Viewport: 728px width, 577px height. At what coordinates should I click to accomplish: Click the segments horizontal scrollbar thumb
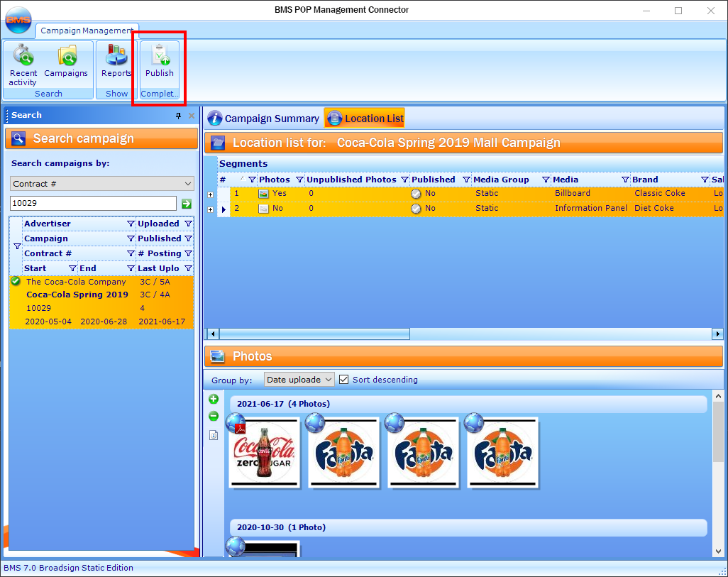(314, 334)
